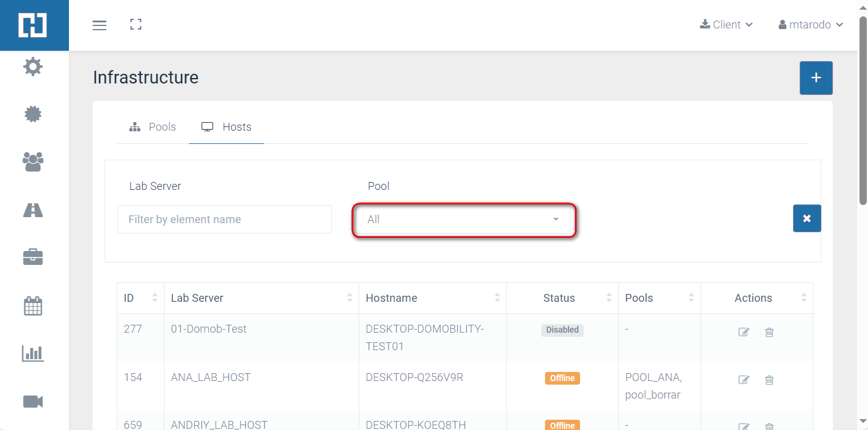This screenshot has height=430, width=868.
Task: Click edit icon for 01-Domob-Test host
Action: tap(744, 332)
